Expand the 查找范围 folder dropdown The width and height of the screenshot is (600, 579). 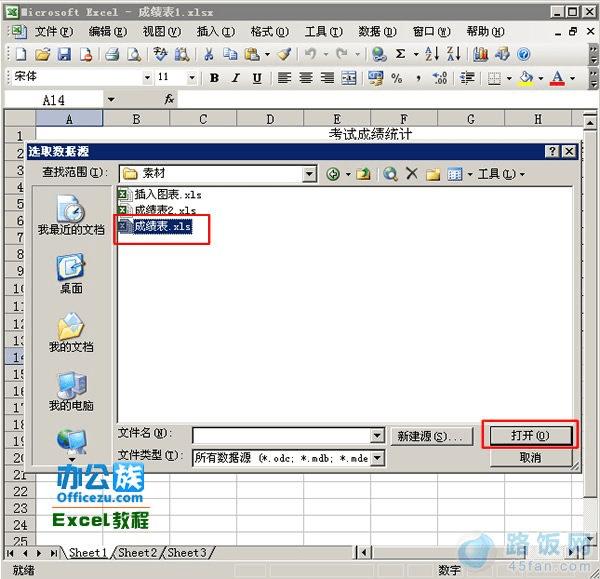(309, 174)
